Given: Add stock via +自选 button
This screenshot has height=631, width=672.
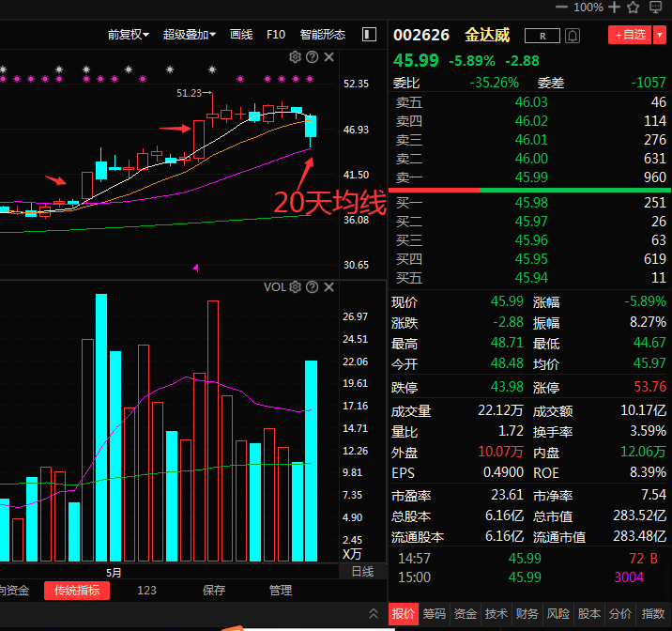Looking at the screenshot, I should click(x=629, y=35).
